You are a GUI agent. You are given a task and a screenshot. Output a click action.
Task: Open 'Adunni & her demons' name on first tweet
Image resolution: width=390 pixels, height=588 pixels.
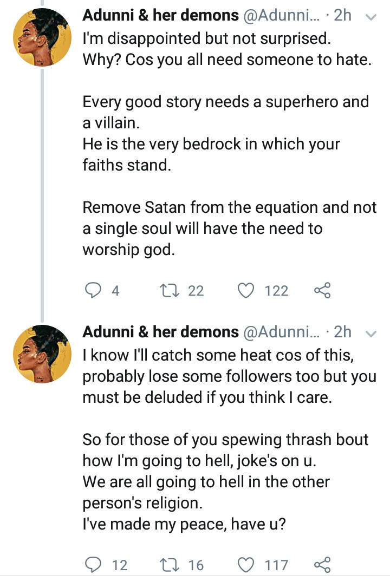pos(160,16)
